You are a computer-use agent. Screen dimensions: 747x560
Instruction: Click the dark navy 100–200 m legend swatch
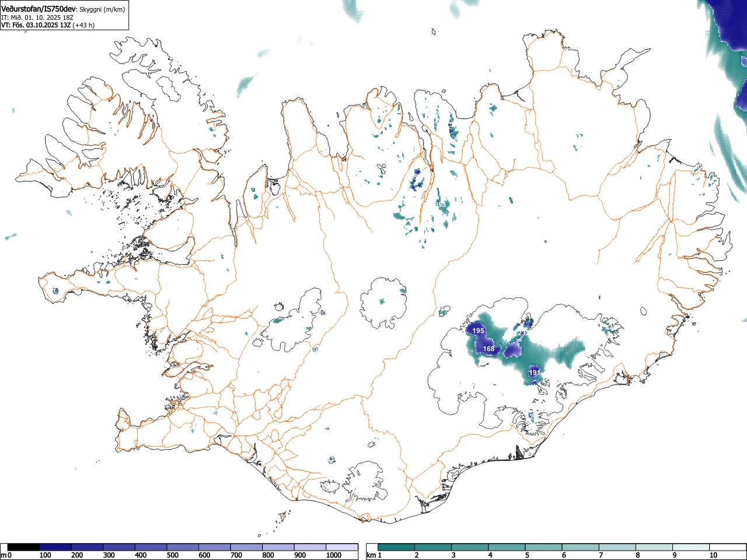click(x=55, y=547)
